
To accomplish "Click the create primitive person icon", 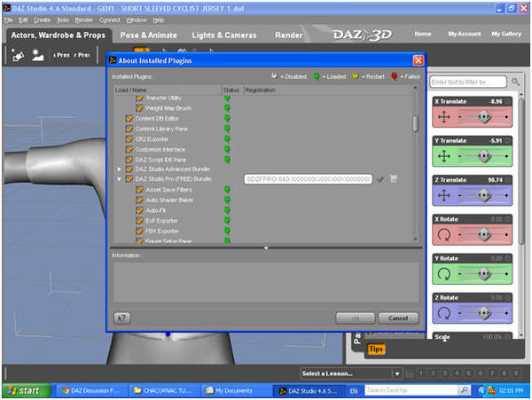I will [x=37, y=55].
